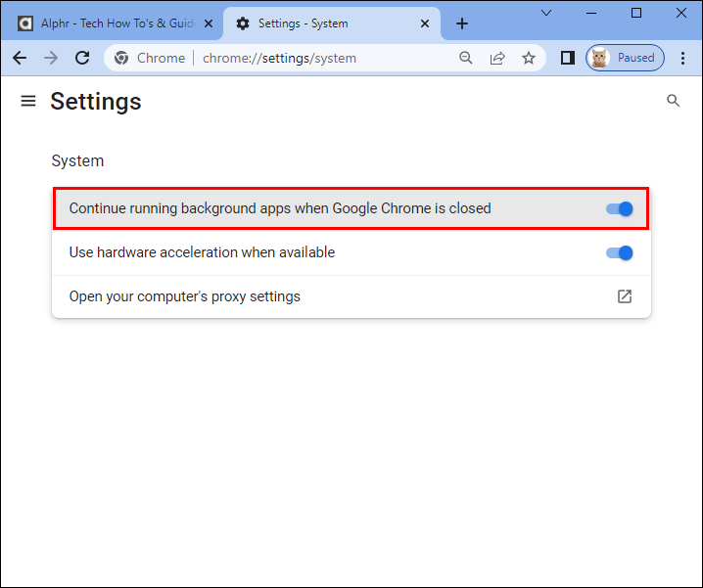Click the zoom magnifier icon in address bar
703x588 pixels.
[466, 58]
